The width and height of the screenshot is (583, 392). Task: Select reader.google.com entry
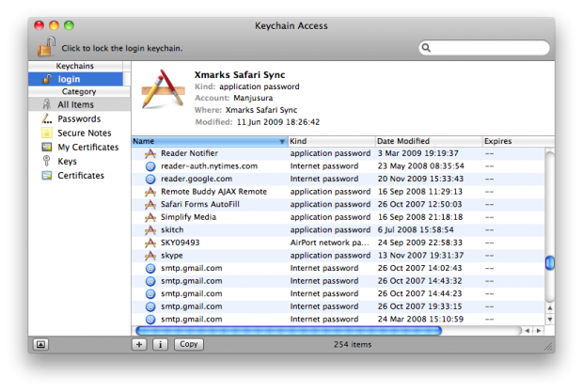(197, 180)
